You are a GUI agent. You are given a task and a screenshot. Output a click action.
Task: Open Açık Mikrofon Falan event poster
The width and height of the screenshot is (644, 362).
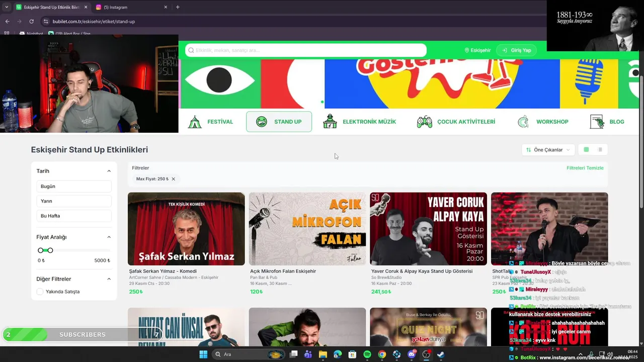(307, 229)
